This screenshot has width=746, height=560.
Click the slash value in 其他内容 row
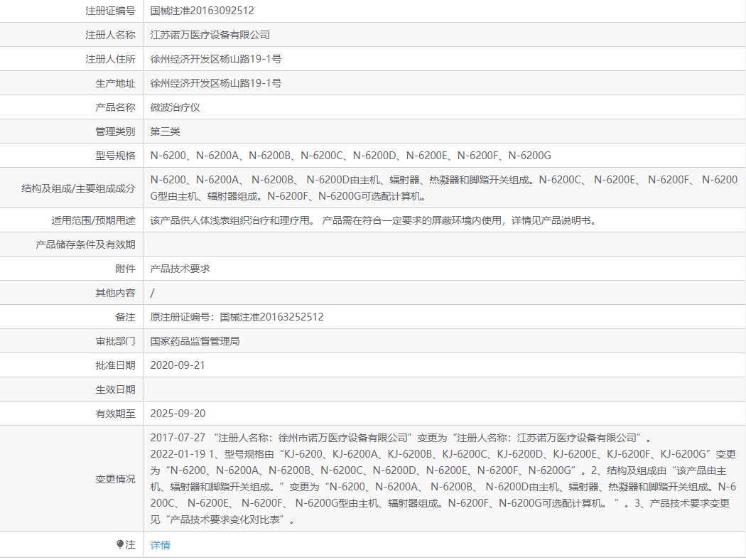(152, 293)
